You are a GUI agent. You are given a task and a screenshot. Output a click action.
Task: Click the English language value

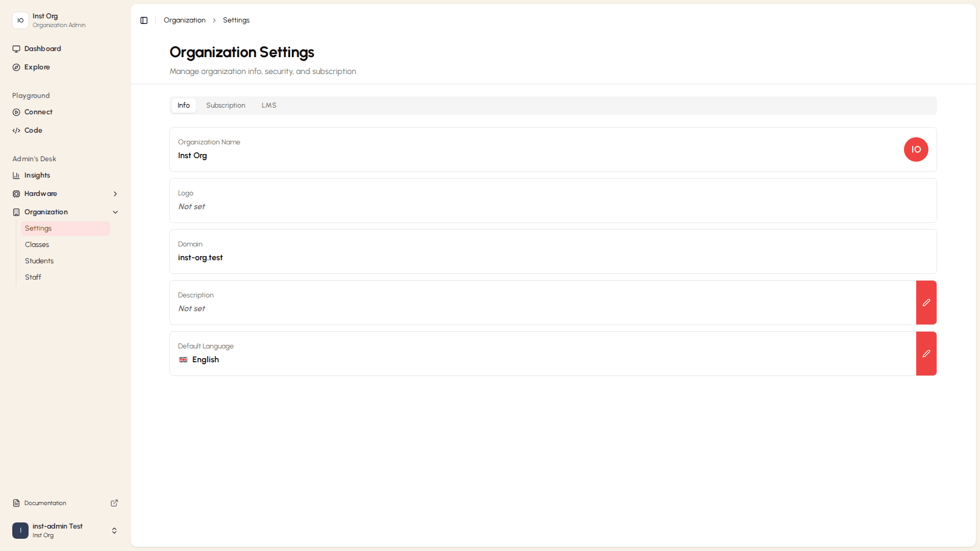[x=206, y=360]
